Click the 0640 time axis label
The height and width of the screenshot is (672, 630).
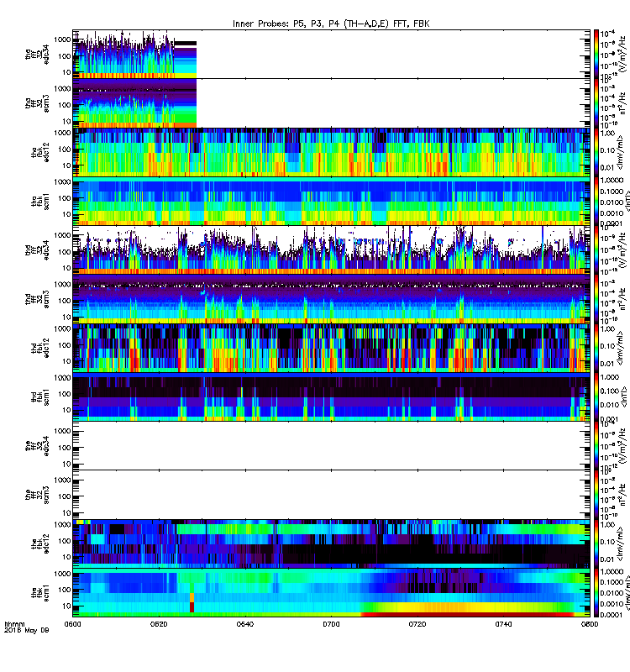pos(244,624)
